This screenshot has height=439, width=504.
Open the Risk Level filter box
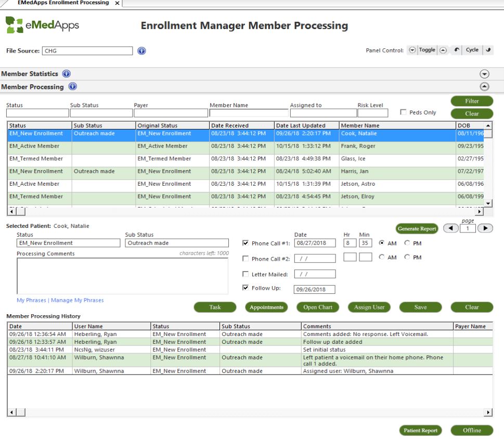[x=373, y=113]
